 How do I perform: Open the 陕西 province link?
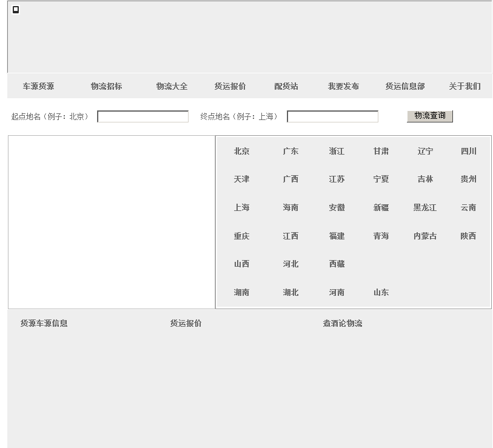point(469,236)
